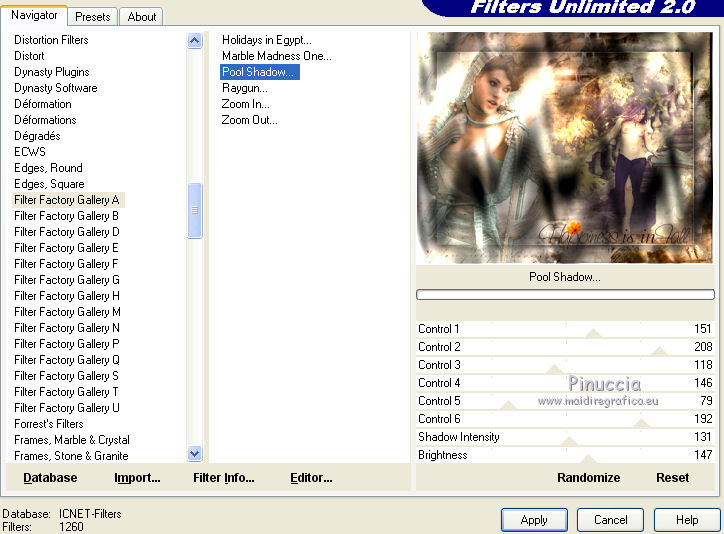Select Holidays in Egypt... filter

(266, 40)
